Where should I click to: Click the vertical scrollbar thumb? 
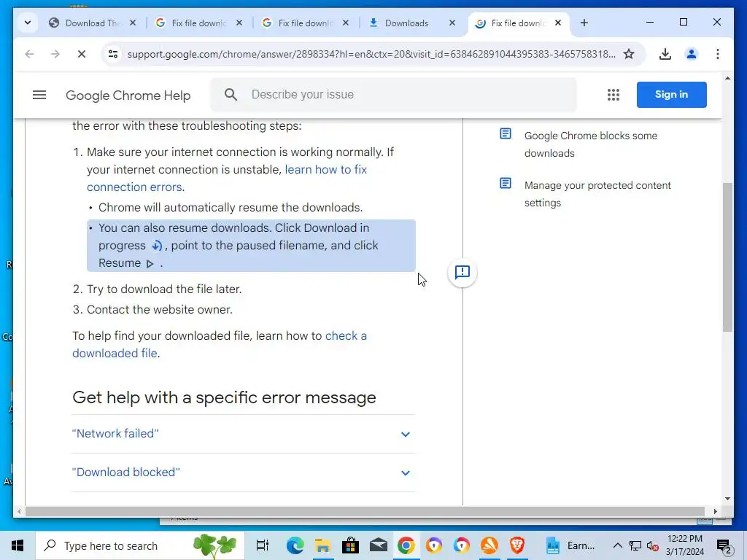tap(727, 257)
